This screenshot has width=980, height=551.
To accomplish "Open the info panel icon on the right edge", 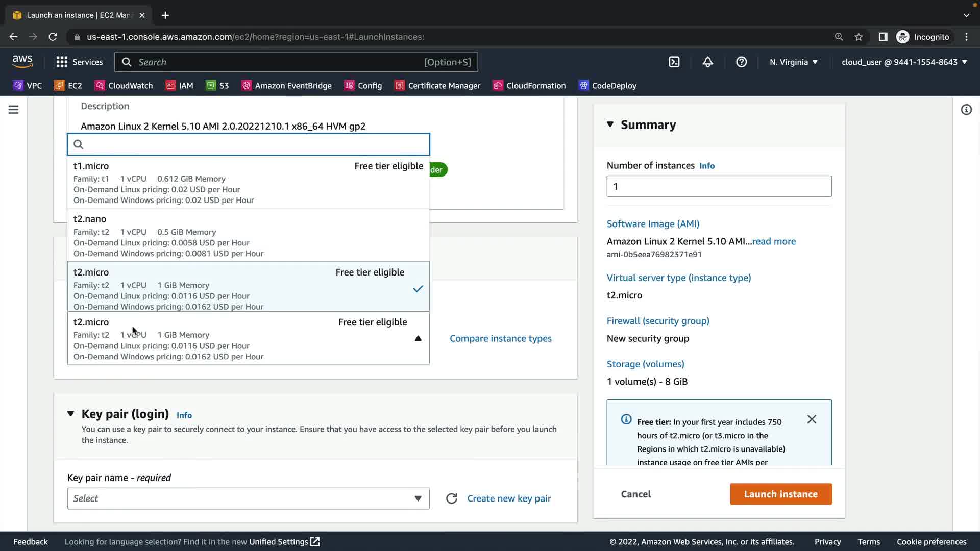I will click(x=966, y=110).
